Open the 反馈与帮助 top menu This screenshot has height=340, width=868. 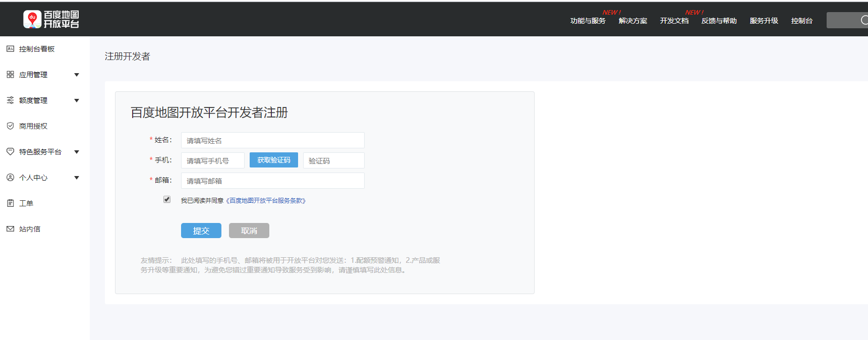pos(719,21)
